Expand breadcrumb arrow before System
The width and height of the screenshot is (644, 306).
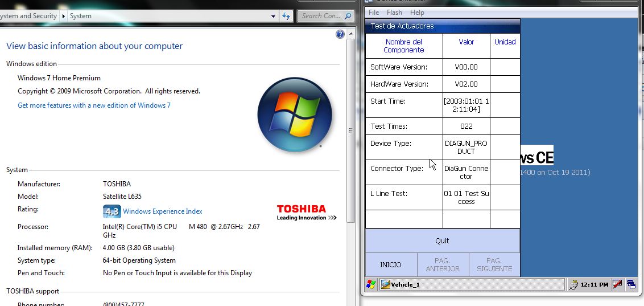point(63,16)
